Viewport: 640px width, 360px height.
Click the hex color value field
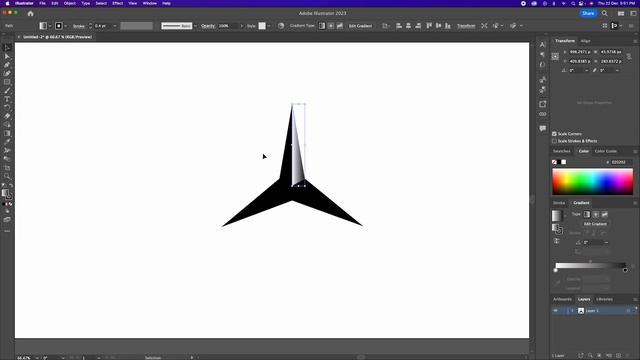click(x=621, y=162)
